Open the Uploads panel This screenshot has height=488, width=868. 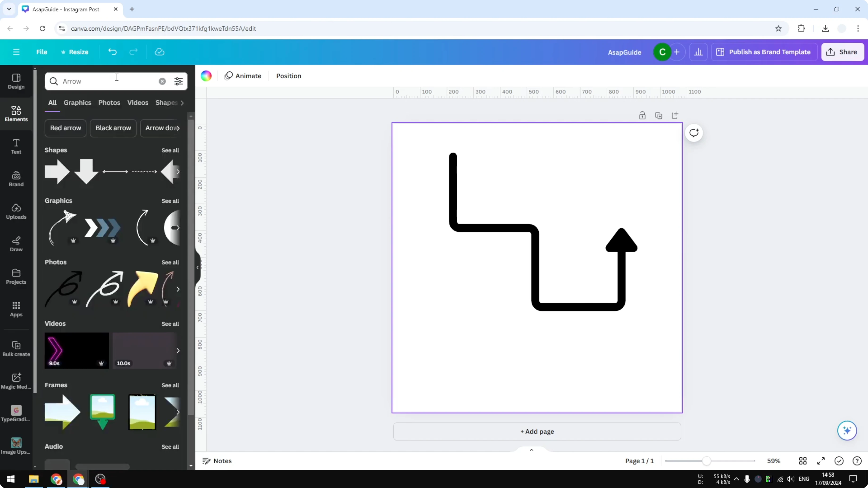click(x=16, y=211)
